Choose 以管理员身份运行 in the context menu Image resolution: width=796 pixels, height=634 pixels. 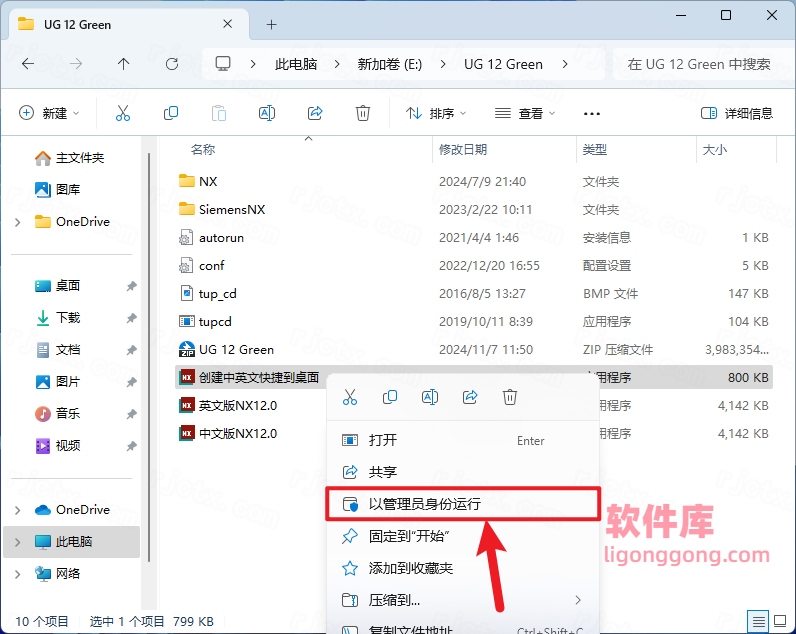pyautogui.click(x=462, y=504)
